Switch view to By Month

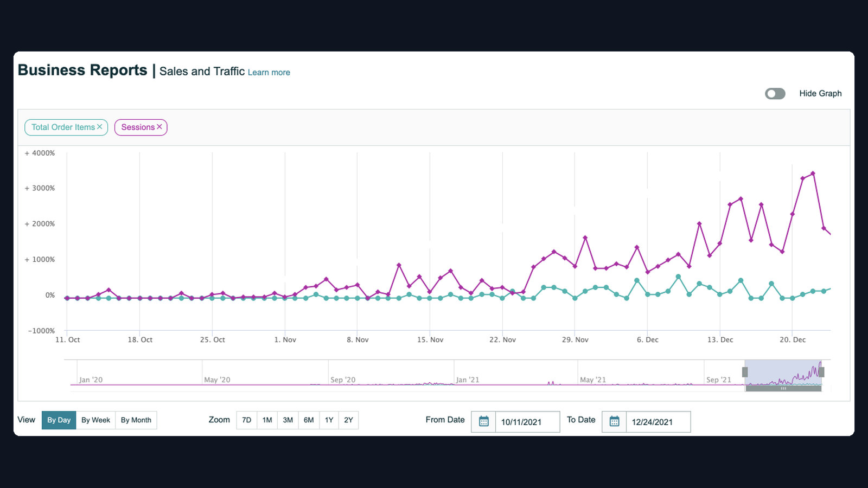point(136,420)
